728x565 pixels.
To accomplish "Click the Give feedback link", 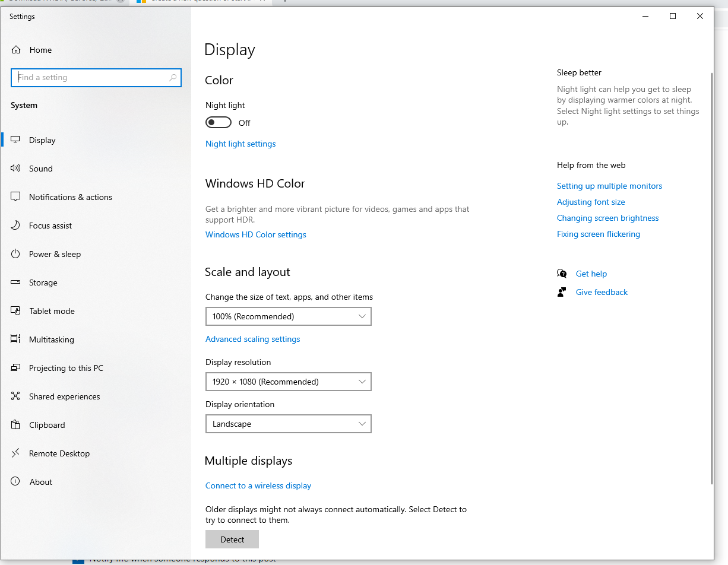I will click(x=602, y=292).
